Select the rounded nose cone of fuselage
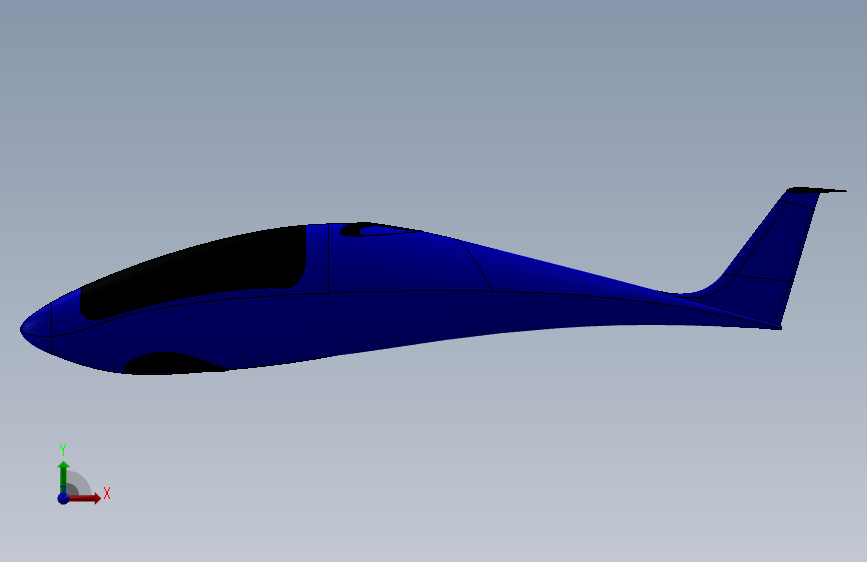867x562 pixels. (x=36, y=327)
